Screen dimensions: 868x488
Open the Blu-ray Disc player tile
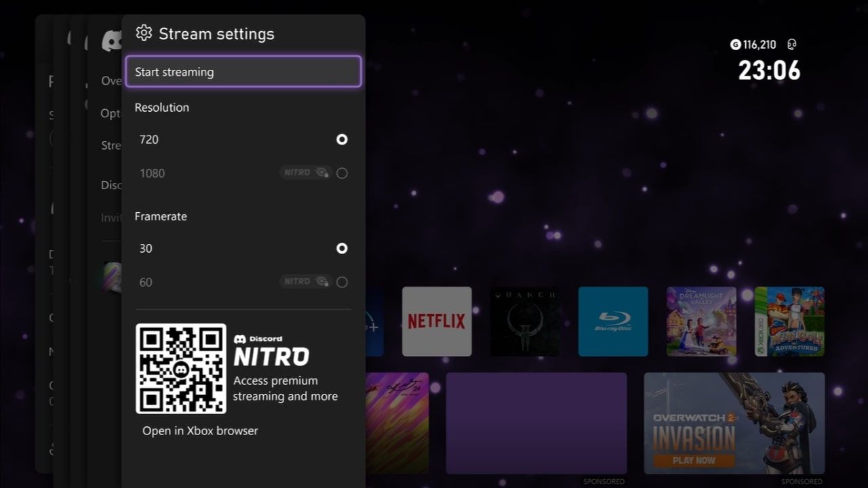[613, 321]
